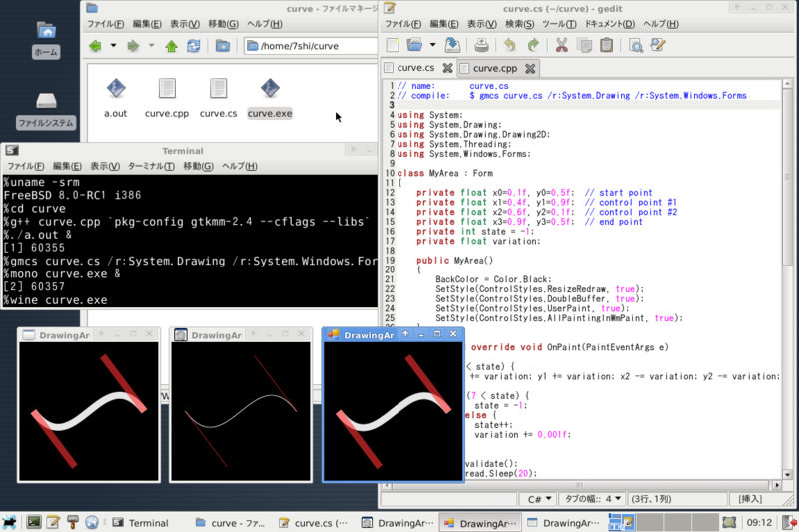Launch text editor from the panel notepad icon
The width and height of the screenshot is (799, 532).
(53, 522)
